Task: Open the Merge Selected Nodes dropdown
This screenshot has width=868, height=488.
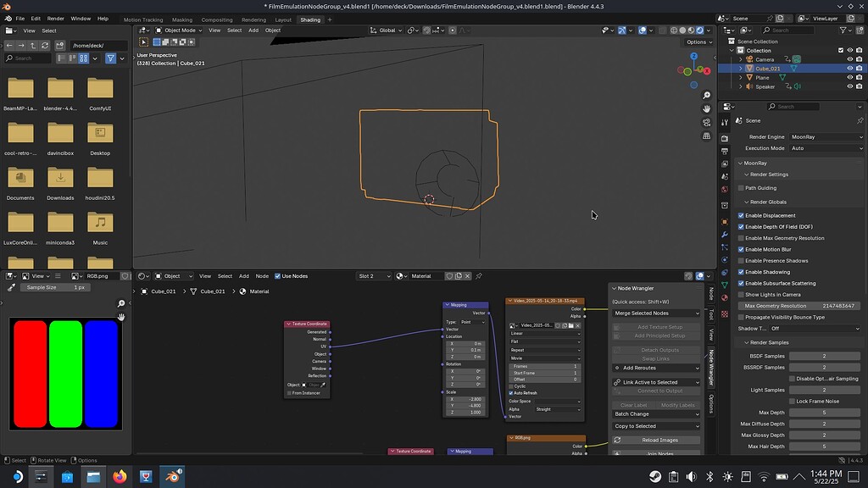Action: point(656,313)
